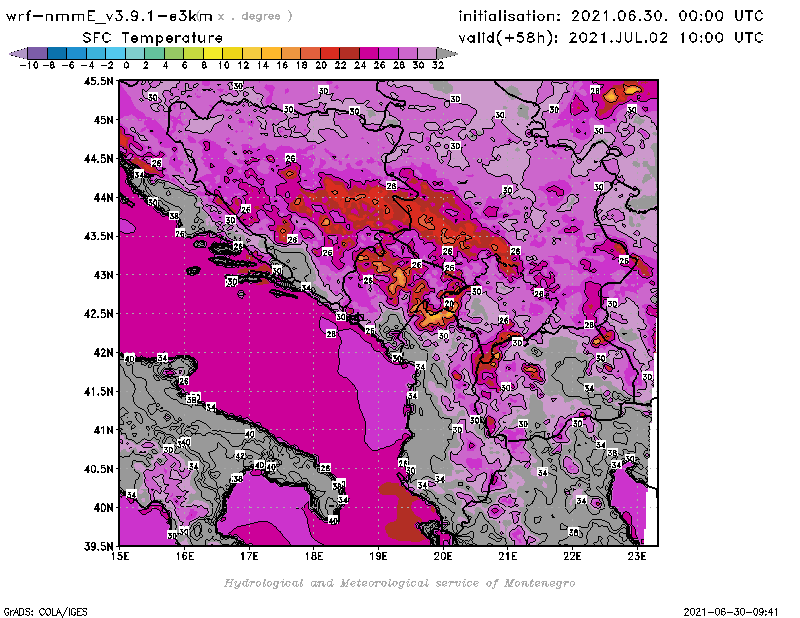Pick the -2 to 0 cyan legend swatch
This screenshot has height=618, width=800.
tap(115, 53)
